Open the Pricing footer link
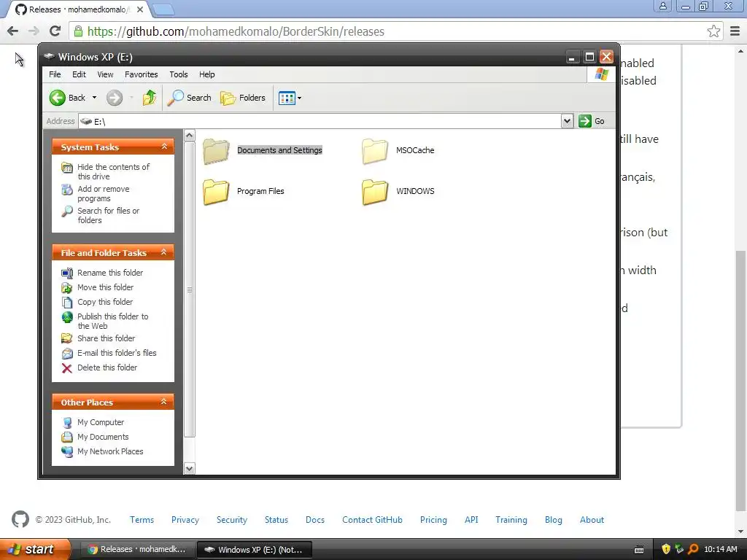 [x=433, y=519]
